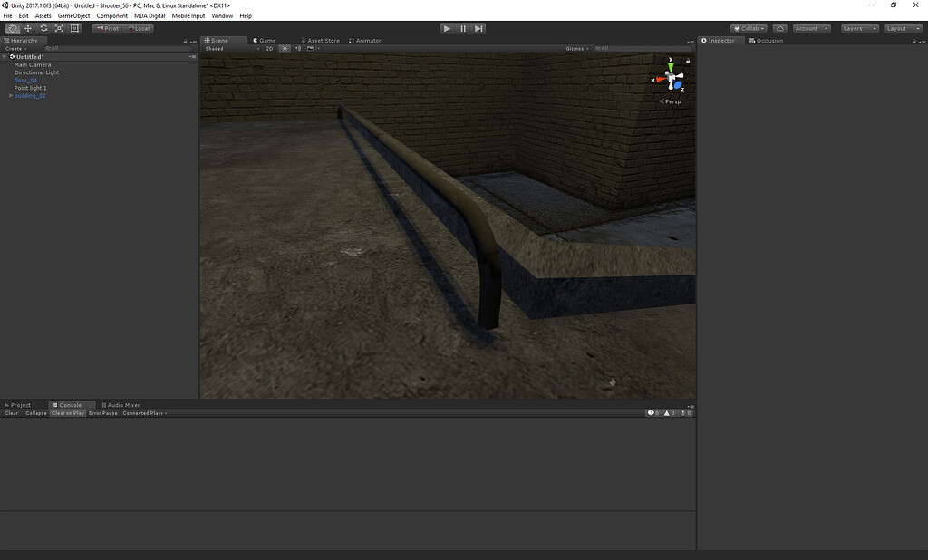Open the Gizmos dropdown
The width and height of the screenshot is (928, 560).
576,48
